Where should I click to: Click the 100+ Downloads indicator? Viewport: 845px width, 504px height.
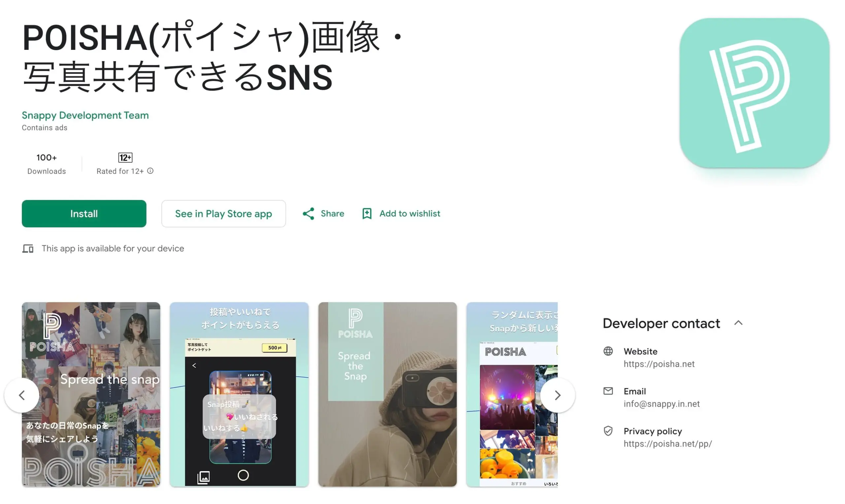click(x=46, y=164)
